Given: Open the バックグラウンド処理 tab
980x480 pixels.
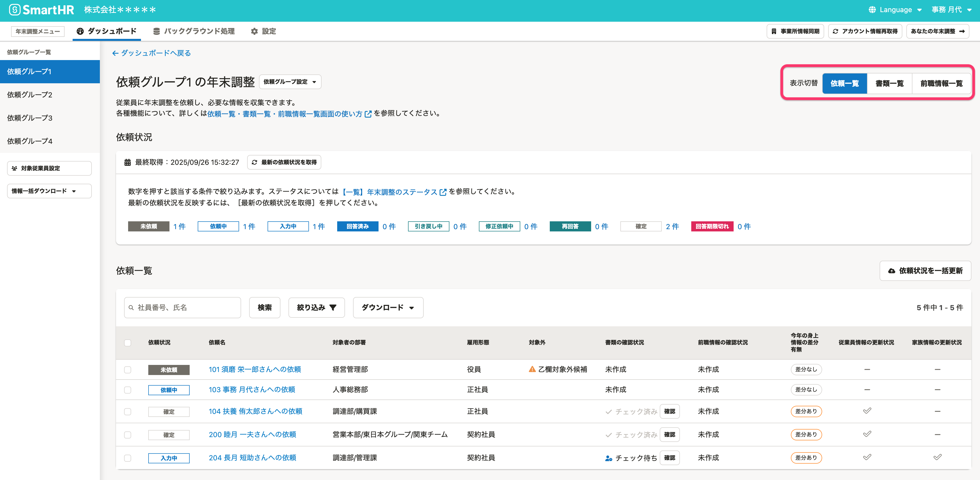Looking at the screenshot, I should tap(194, 31).
